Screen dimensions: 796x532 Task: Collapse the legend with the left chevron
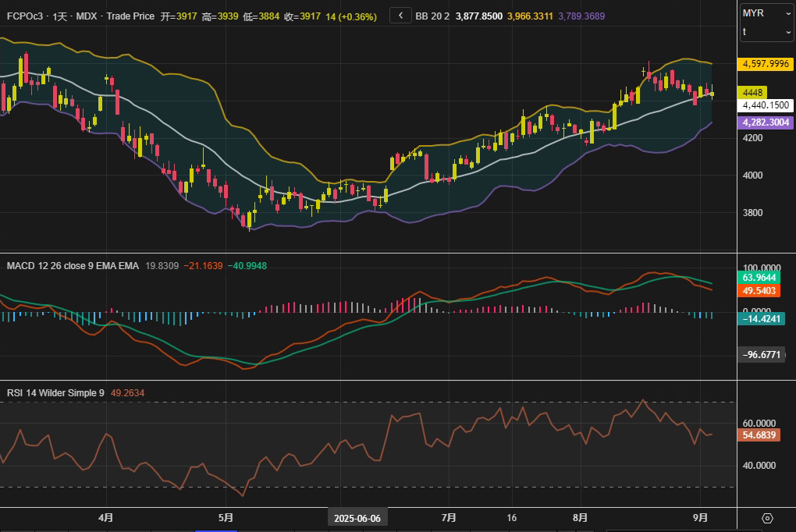[x=400, y=16]
